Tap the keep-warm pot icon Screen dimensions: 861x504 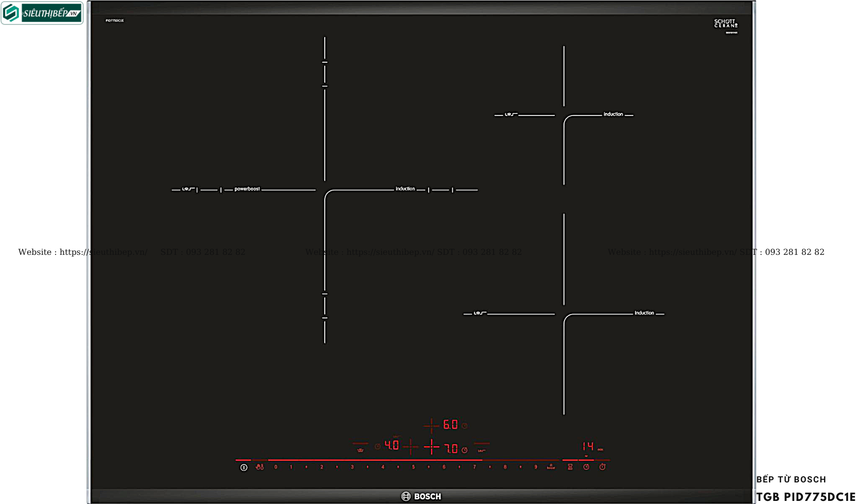[360, 450]
